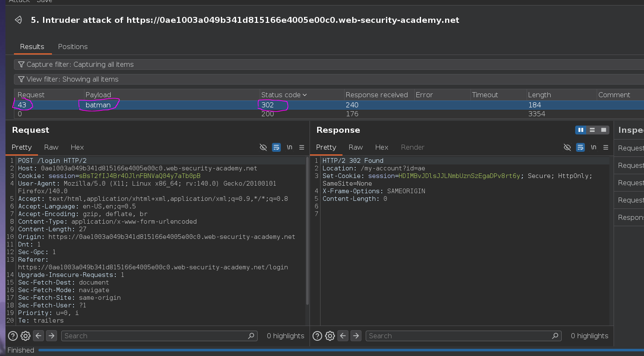Viewport: 644px width, 356px height.
Task: Click the Finished attack progress bar
Action: point(341,350)
